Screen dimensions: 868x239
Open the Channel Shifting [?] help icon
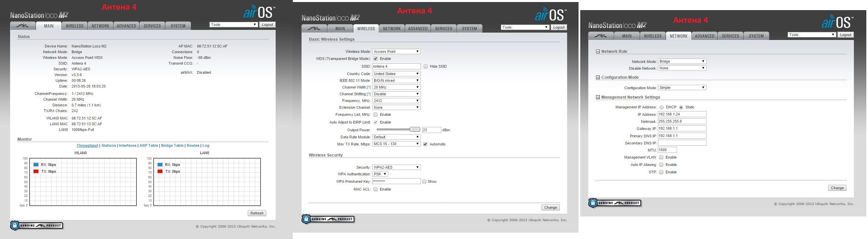369,94
